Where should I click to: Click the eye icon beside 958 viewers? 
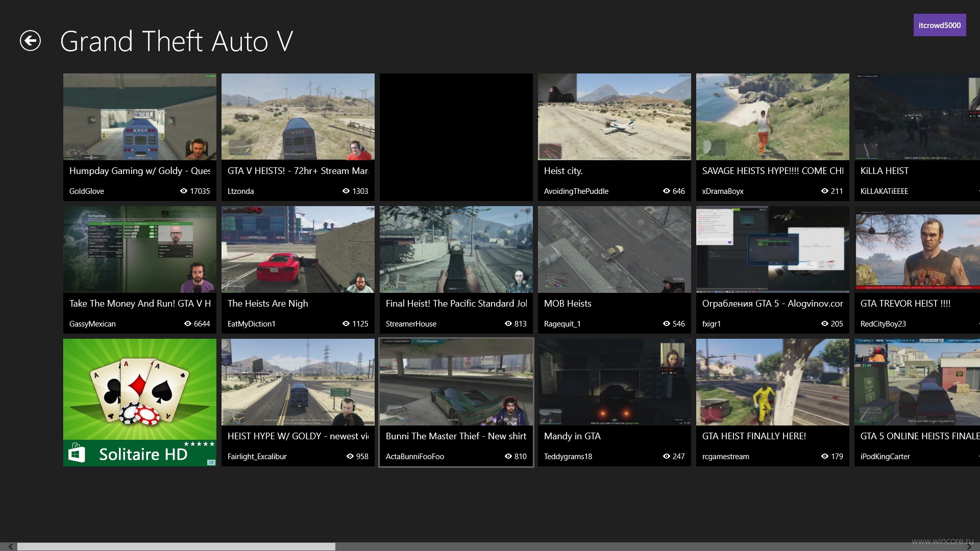350,456
